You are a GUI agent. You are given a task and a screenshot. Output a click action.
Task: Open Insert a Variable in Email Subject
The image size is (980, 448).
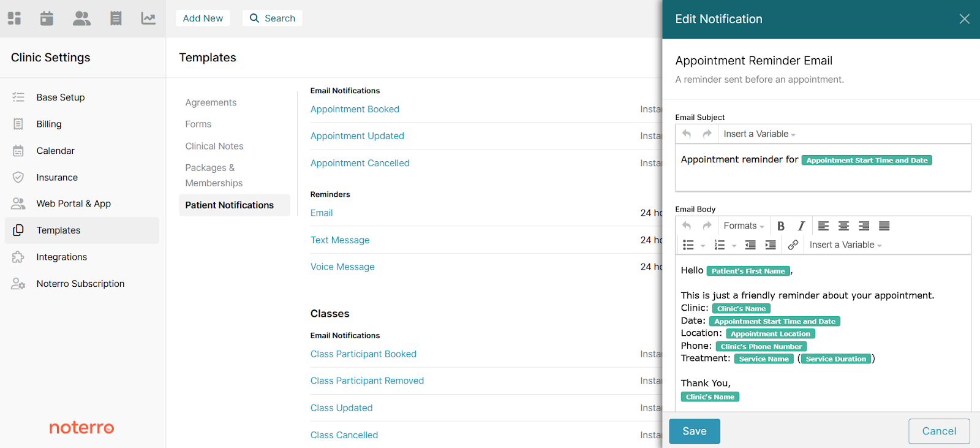pos(759,134)
